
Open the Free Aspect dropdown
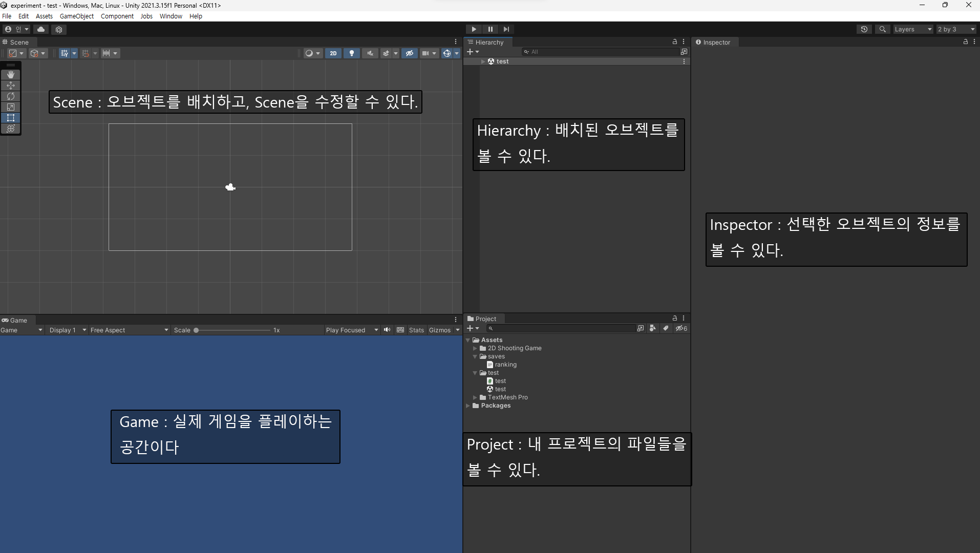coord(130,330)
